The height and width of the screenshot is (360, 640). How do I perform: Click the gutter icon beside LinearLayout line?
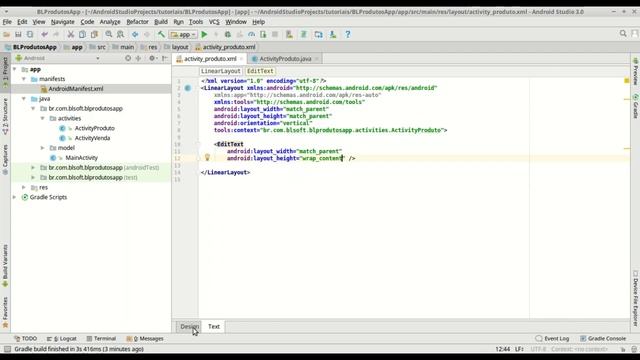(x=188, y=88)
